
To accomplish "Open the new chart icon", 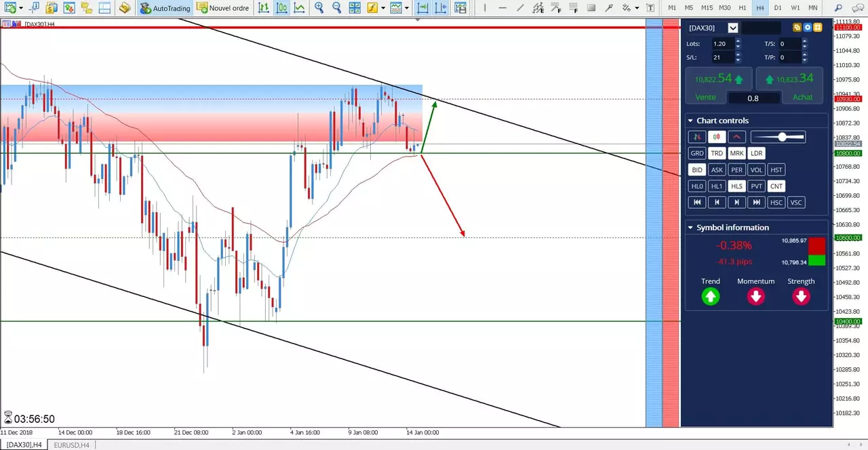I will tap(9, 8).
